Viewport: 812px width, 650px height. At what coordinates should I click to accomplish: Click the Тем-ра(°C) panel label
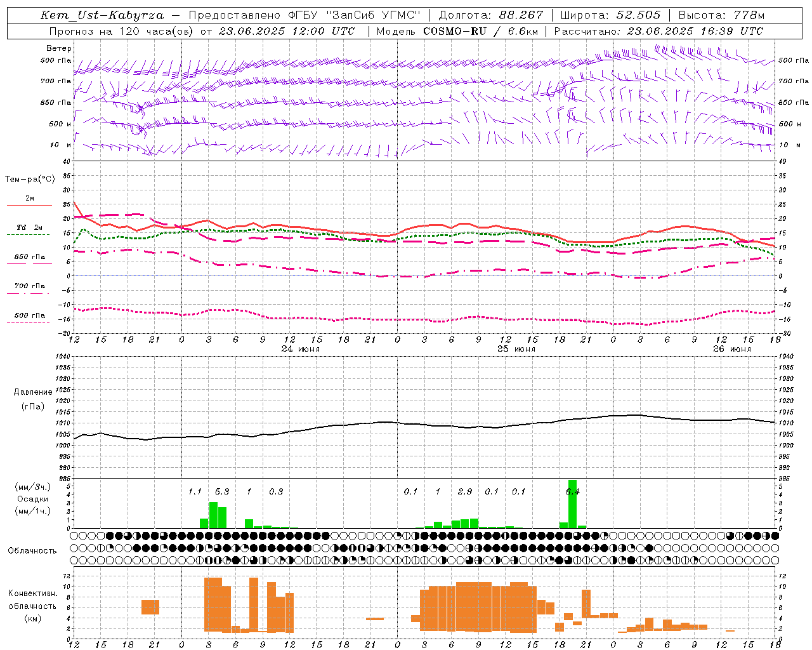click(x=30, y=180)
